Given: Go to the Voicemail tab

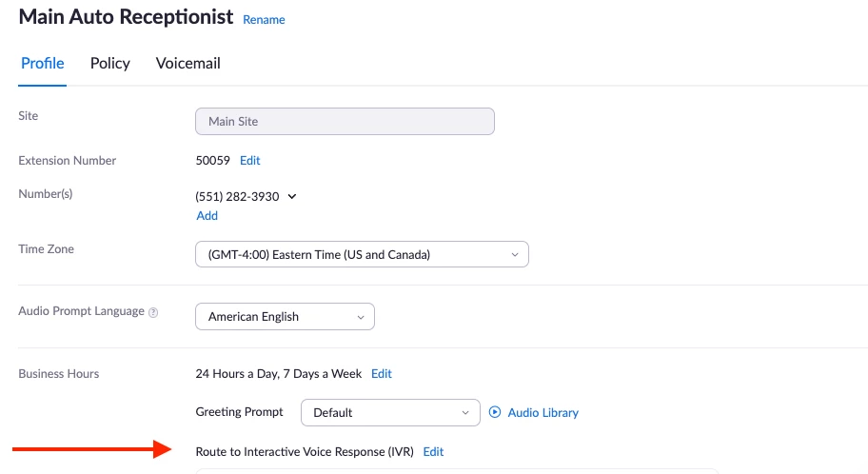Looking at the screenshot, I should point(187,64).
